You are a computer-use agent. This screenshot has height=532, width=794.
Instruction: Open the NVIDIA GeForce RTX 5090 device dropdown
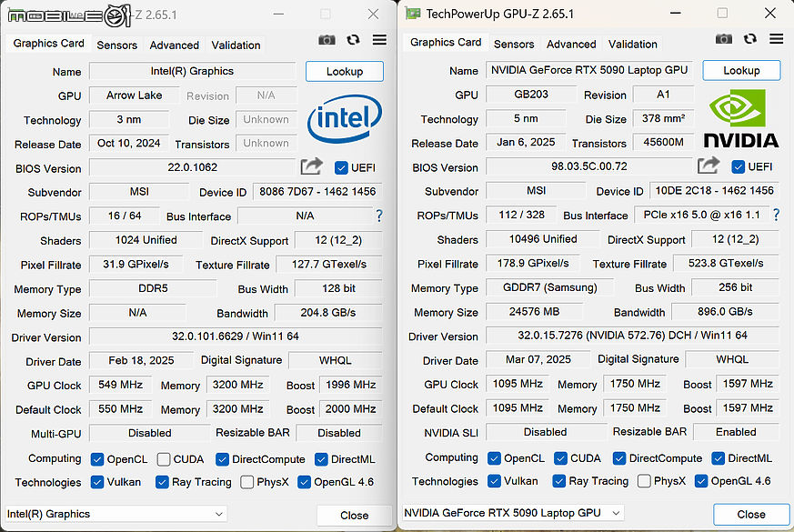(x=512, y=513)
